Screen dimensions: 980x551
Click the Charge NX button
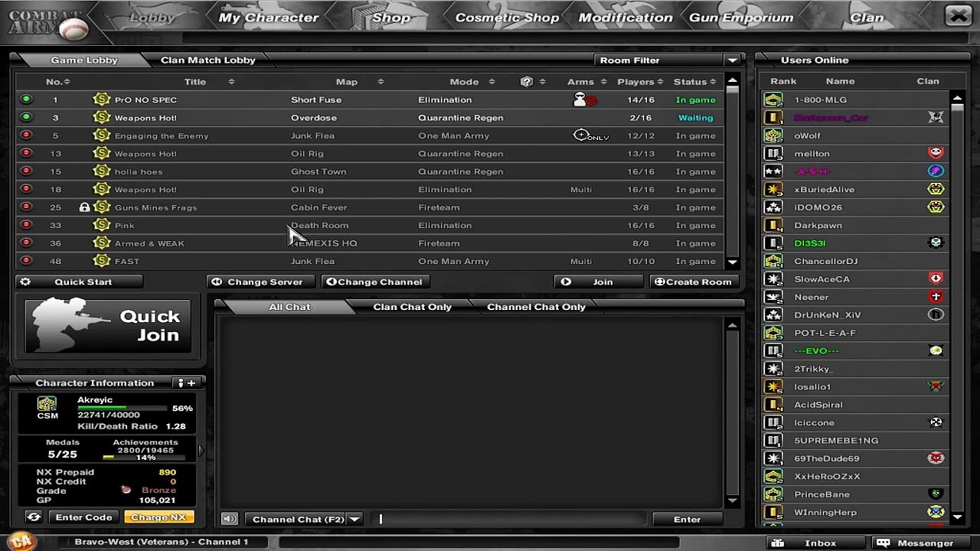(158, 517)
